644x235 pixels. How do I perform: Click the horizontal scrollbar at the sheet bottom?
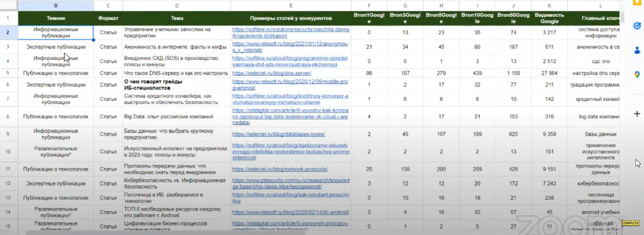point(165,233)
